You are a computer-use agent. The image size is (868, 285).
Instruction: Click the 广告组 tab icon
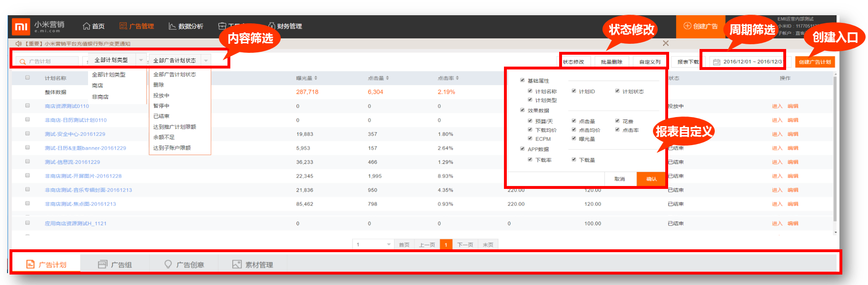pyautogui.click(x=102, y=265)
